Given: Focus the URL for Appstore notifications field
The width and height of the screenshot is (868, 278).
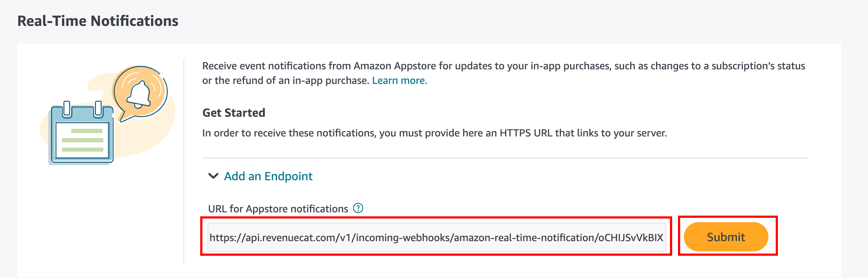Looking at the screenshot, I should [x=436, y=237].
